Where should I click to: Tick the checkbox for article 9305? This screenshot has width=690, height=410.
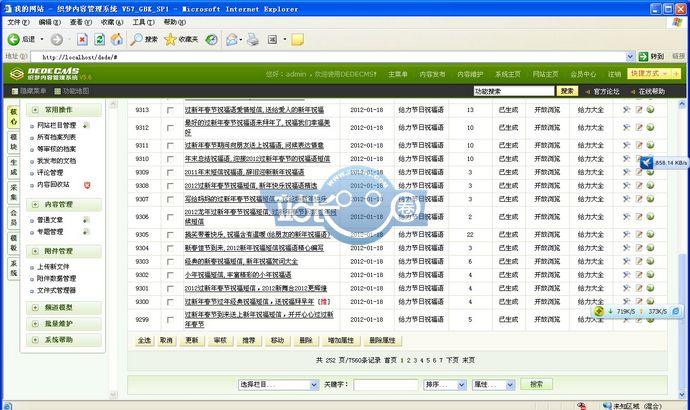pyautogui.click(x=170, y=235)
